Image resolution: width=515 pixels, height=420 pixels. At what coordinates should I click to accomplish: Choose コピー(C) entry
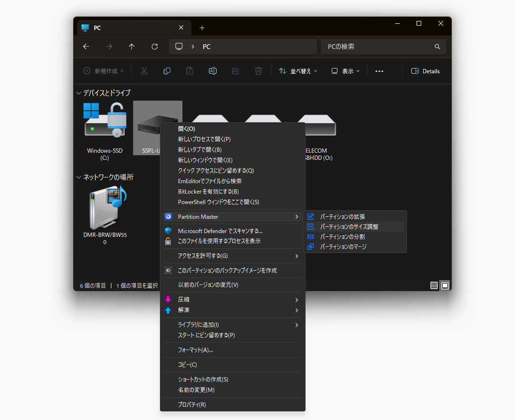click(233, 365)
